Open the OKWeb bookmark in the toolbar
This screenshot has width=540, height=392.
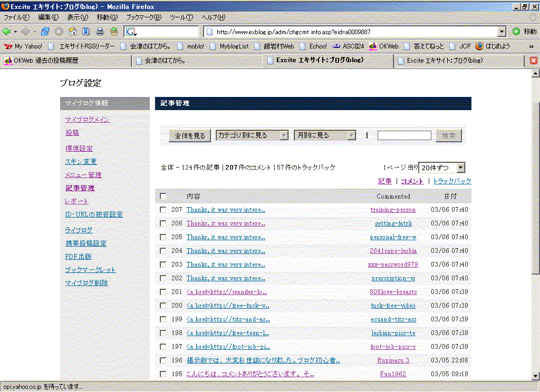(x=384, y=46)
